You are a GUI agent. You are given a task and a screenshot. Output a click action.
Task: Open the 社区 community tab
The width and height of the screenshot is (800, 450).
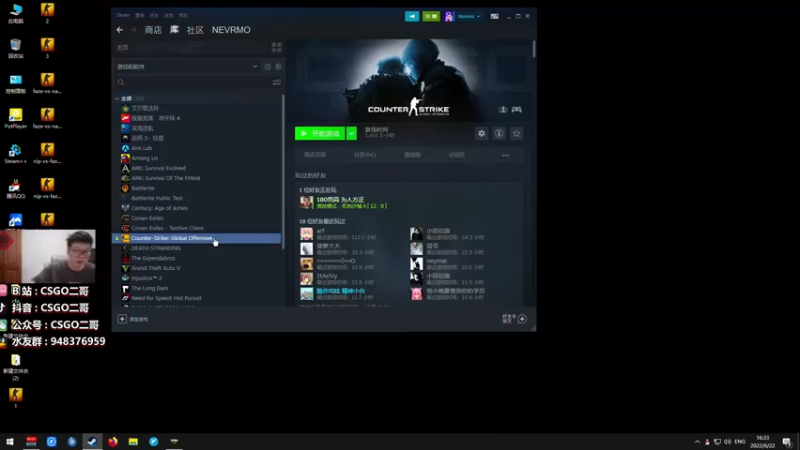coord(195,30)
